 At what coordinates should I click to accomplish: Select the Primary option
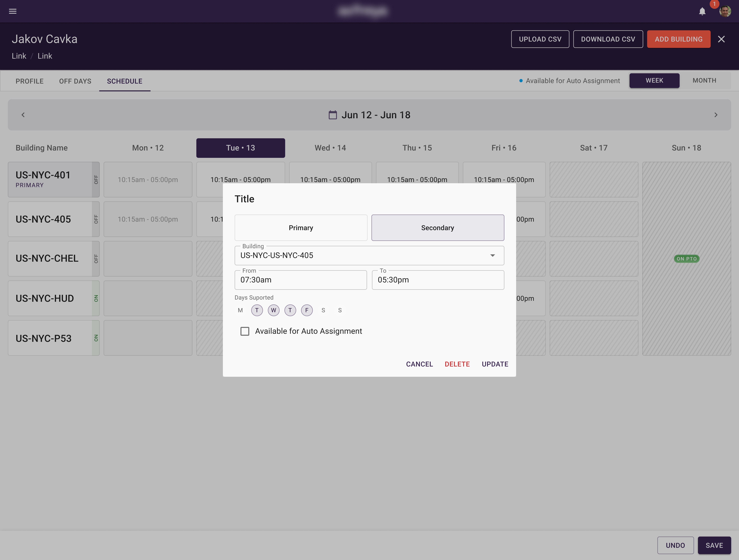pyautogui.click(x=301, y=228)
